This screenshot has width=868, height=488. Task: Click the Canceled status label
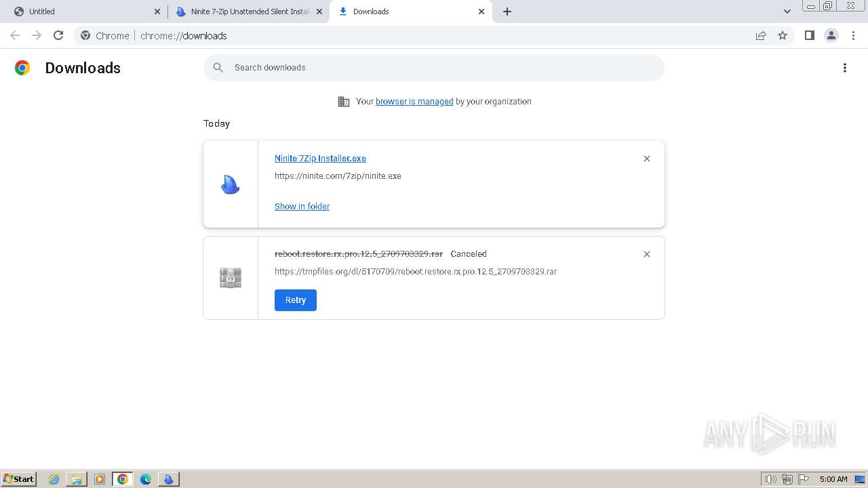click(x=469, y=254)
